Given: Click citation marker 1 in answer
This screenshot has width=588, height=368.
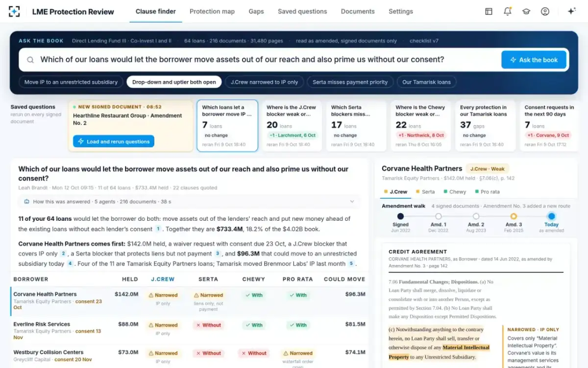Looking at the screenshot, I should 158,229.
